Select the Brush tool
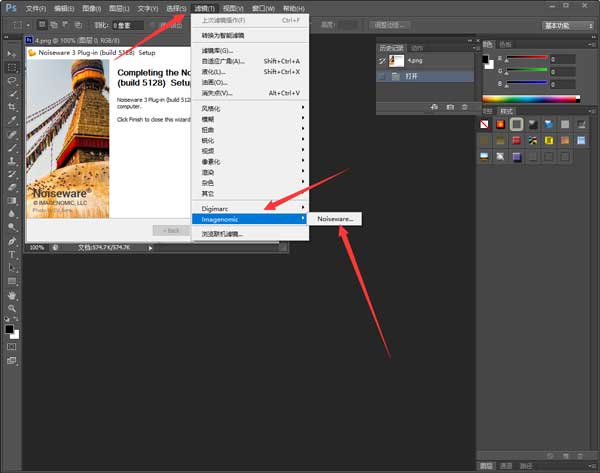The image size is (600, 473). (x=12, y=147)
